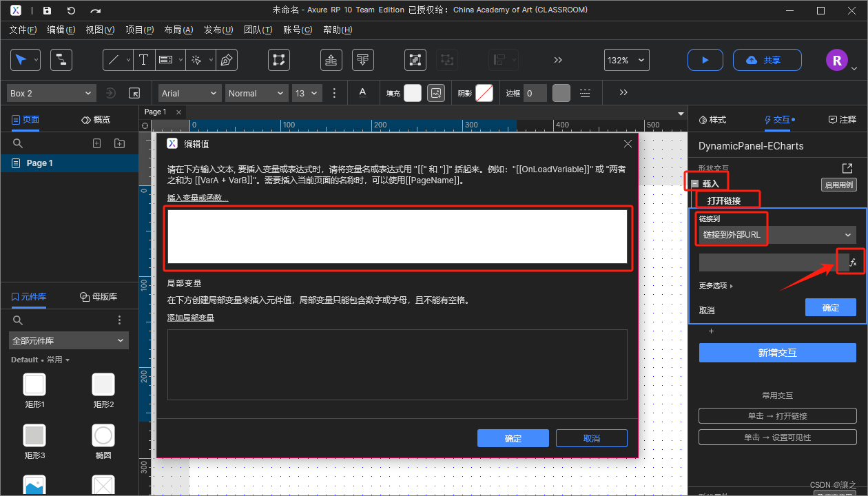868x496 pixels.
Task: Open the fx expression editor button
Action: [x=852, y=262]
